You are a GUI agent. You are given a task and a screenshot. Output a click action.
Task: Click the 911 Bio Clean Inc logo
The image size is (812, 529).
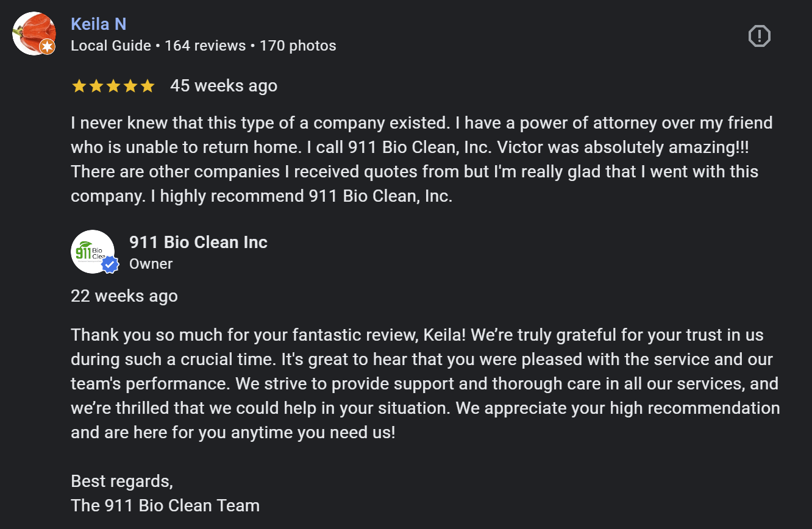pyautogui.click(x=92, y=251)
